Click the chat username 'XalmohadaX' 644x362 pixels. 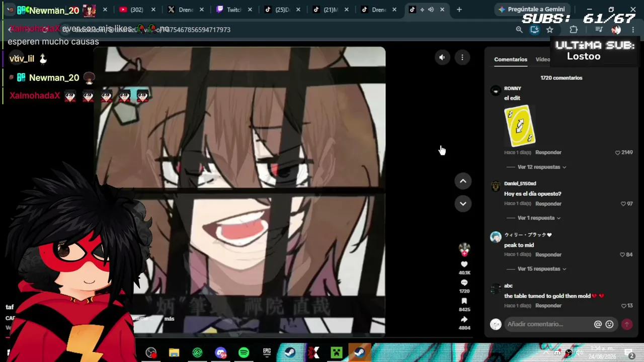coord(35,96)
